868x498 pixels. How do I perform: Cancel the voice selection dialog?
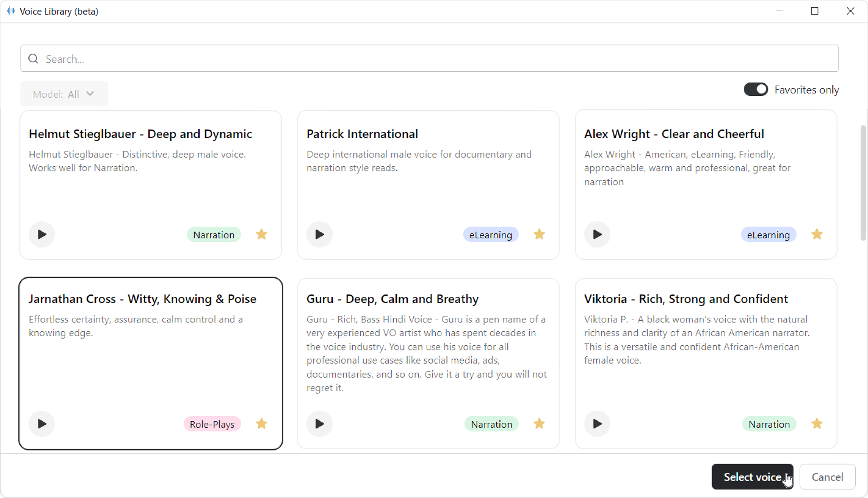pos(827,477)
